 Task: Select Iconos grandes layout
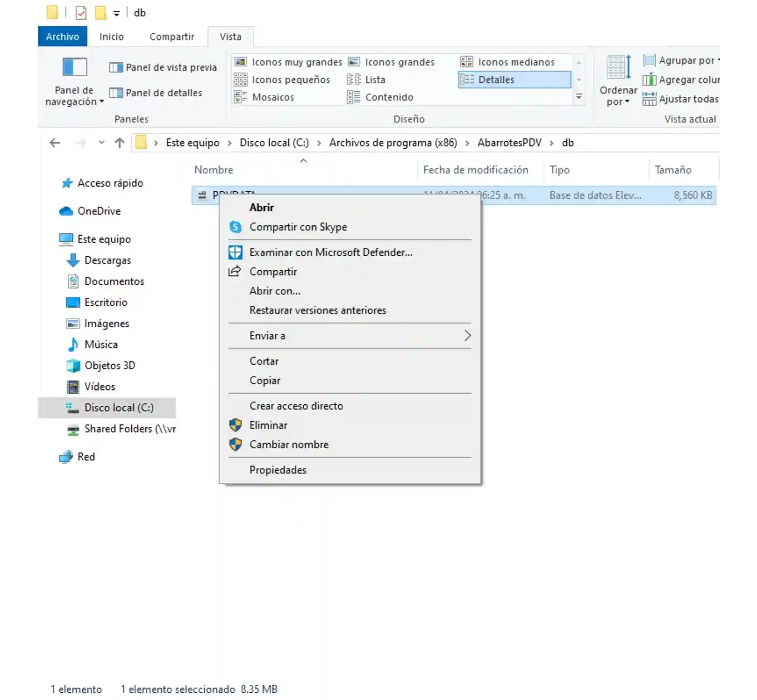391,62
